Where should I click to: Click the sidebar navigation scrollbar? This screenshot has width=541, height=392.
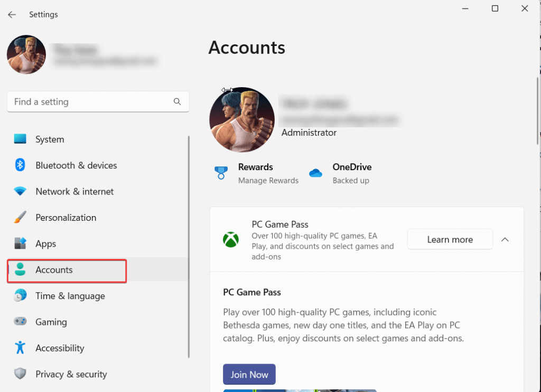pyautogui.click(x=189, y=247)
